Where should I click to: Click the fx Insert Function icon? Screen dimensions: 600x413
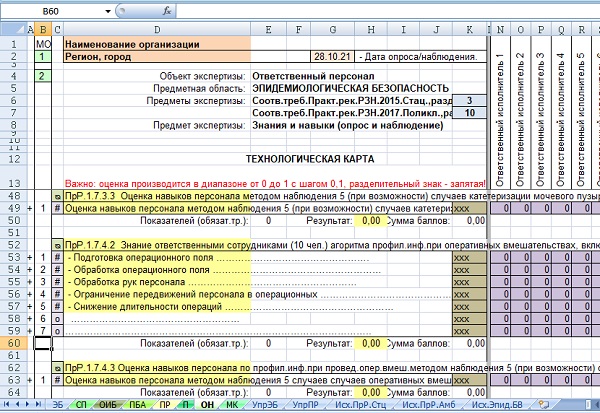click(x=167, y=11)
